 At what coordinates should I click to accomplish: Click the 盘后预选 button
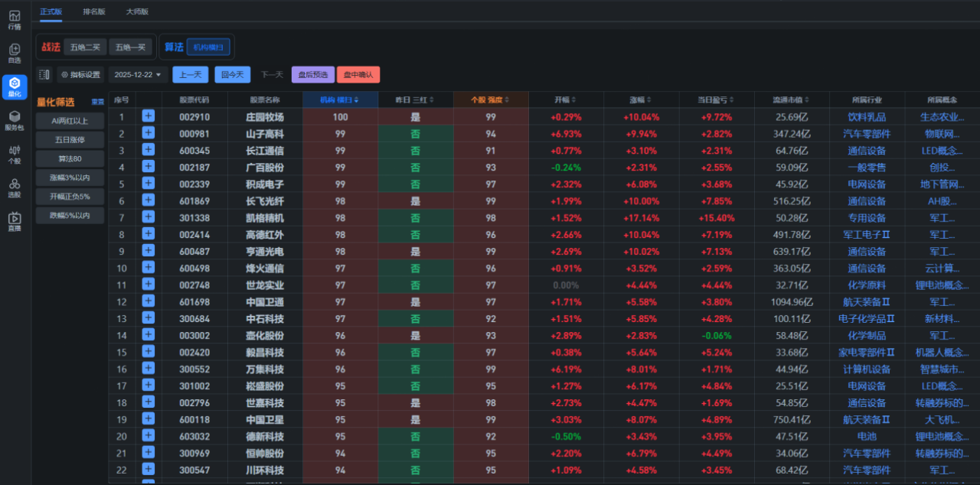pos(312,75)
